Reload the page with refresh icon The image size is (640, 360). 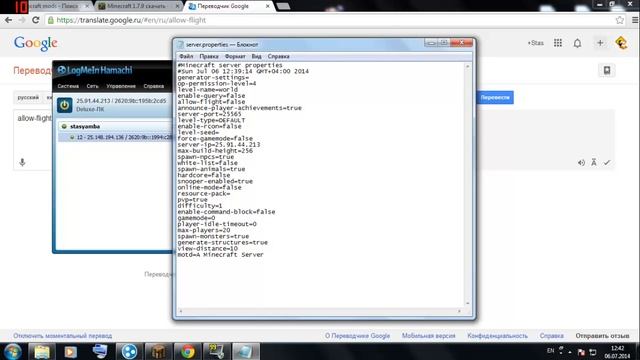click(36, 20)
